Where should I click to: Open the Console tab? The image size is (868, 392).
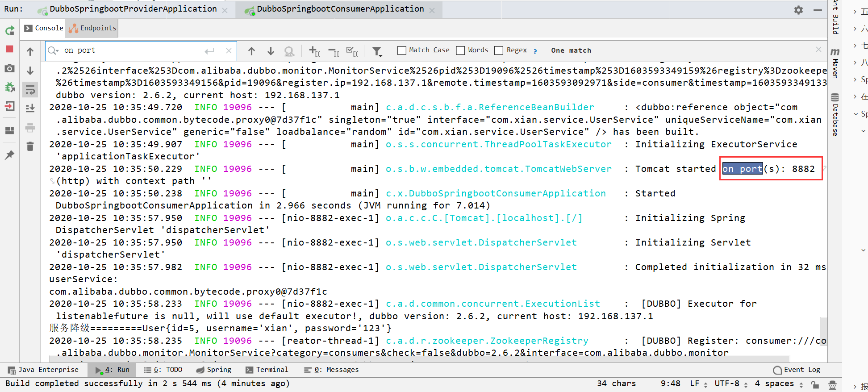pyautogui.click(x=44, y=28)
